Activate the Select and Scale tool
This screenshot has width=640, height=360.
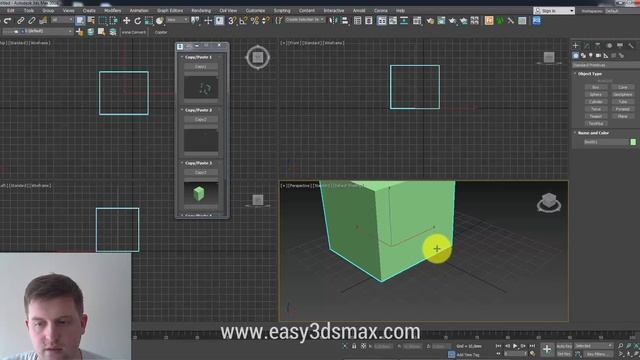[x=149, y=20]
